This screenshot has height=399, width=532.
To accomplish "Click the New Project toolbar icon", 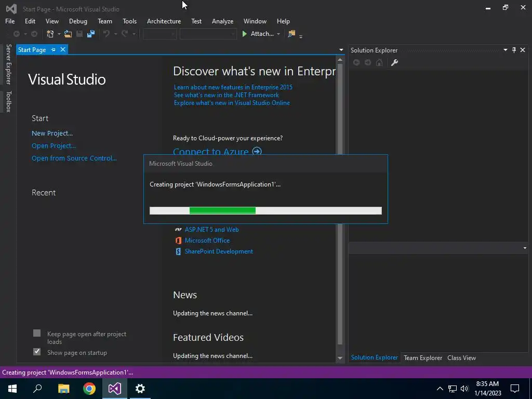I will point(50,34).
